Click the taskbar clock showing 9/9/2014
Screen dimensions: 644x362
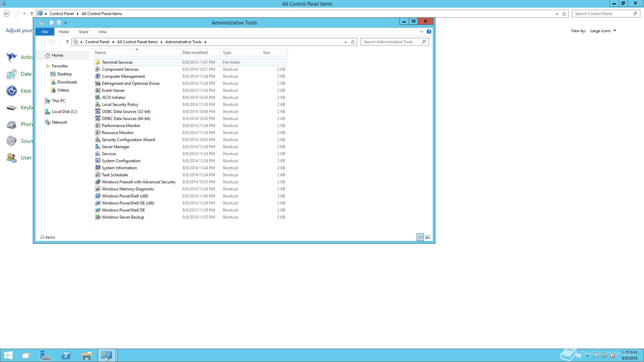point(629,355)
